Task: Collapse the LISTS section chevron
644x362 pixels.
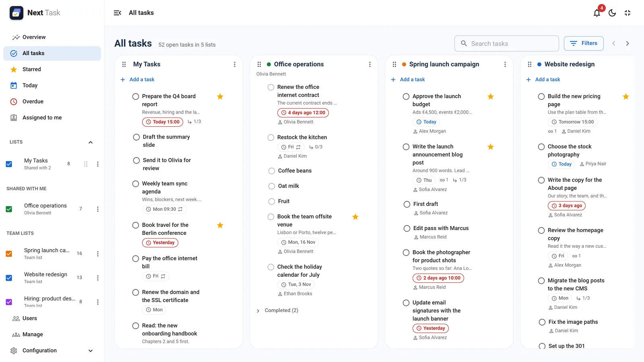Action: 91,142
